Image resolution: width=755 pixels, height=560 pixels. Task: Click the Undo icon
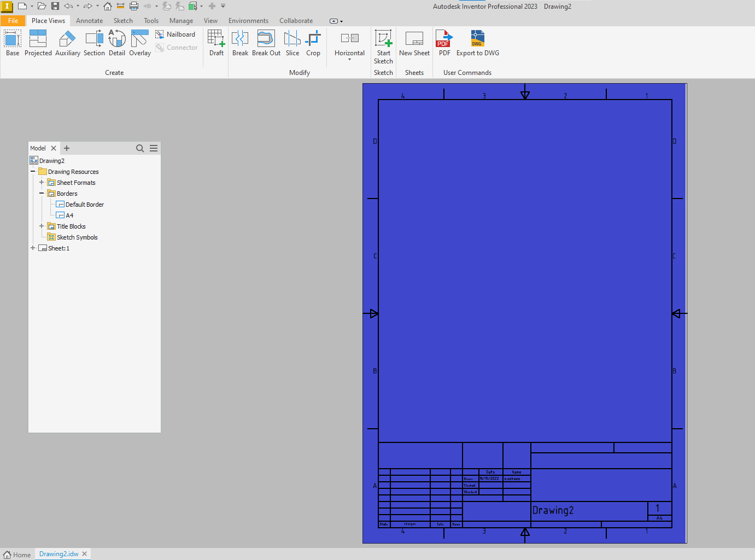coord(68,6)
